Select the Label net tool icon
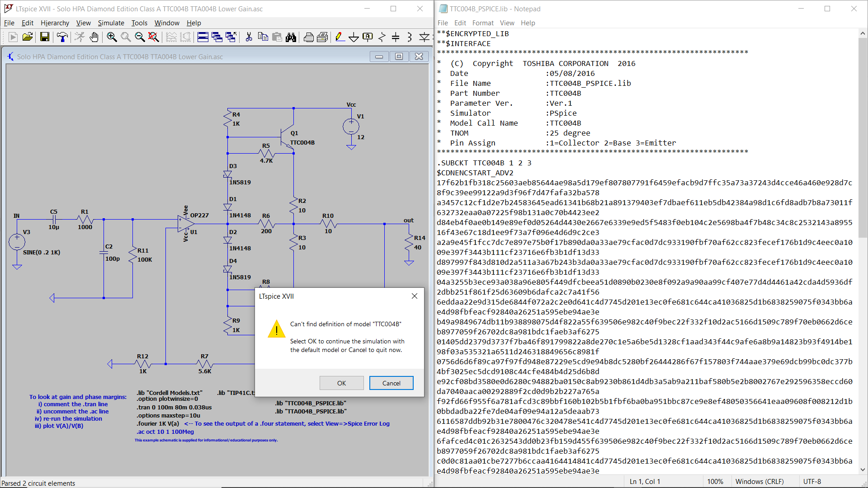This screenshot has height=488, width=868. [x=368, y=37]
